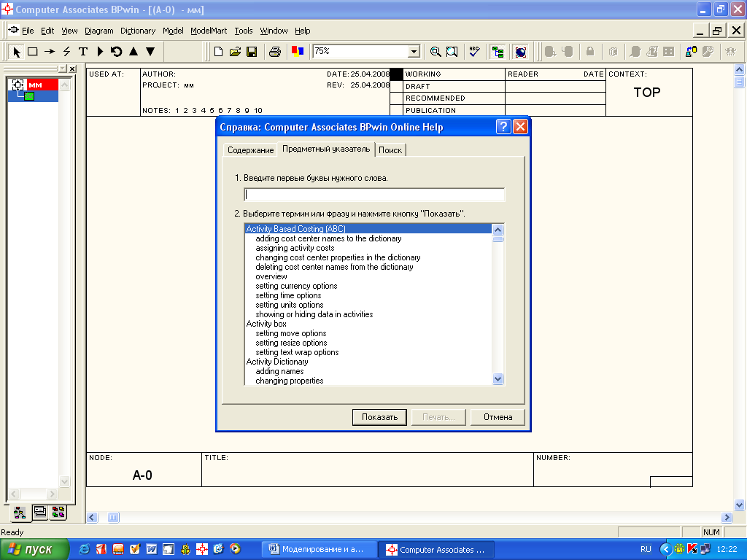
Task: Select 'setting resize options' index entry
Action: [x=292, y=343]
